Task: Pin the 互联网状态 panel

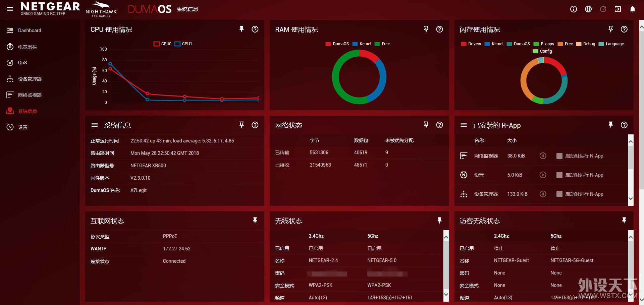Action: pyautogui.click(x=255, y=221)
